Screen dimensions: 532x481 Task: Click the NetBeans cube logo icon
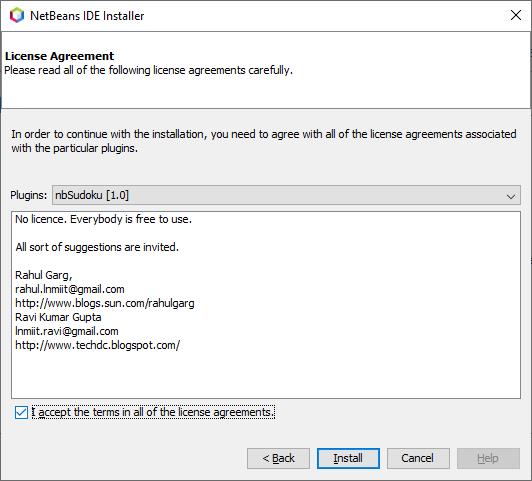tap(17, 15)
